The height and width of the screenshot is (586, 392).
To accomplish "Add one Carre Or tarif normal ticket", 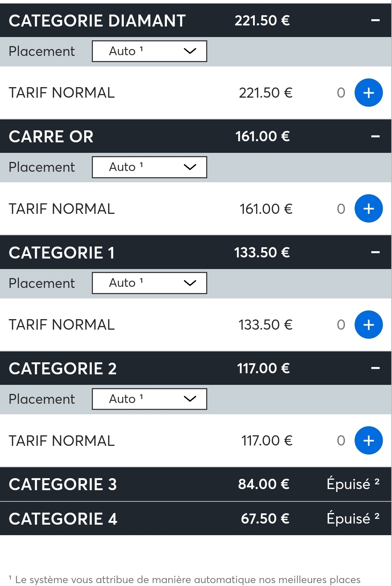I will point(368,208).
